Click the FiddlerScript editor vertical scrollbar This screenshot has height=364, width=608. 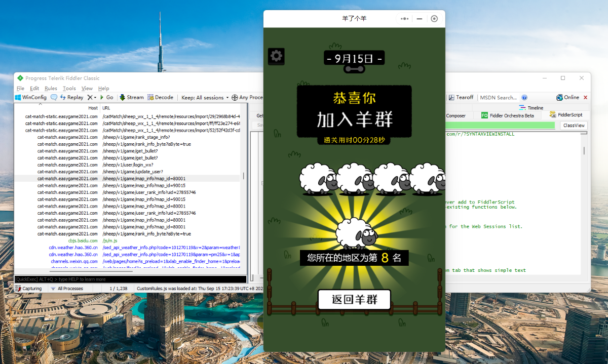point(584,151)
